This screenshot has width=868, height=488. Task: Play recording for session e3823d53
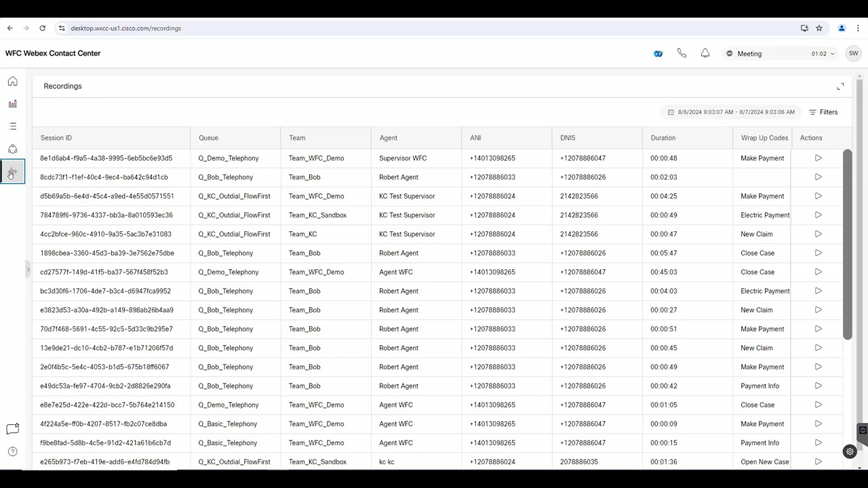click(x=818, y=310)
